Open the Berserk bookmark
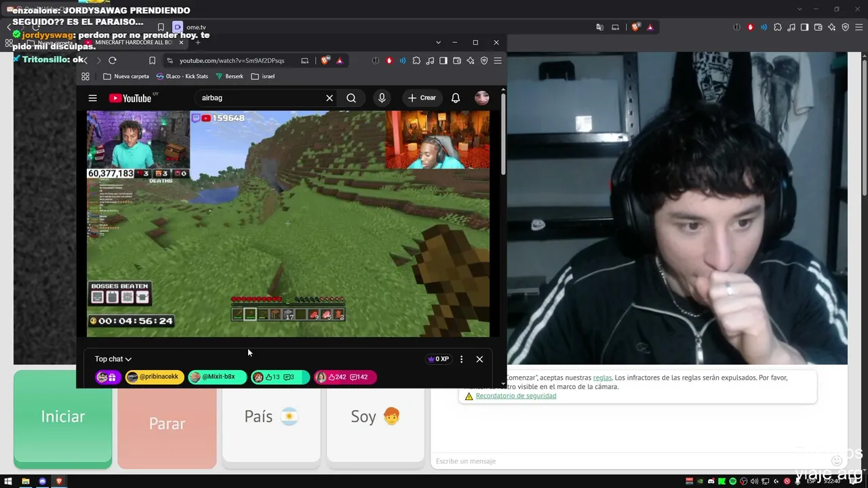 pos(229,77)
